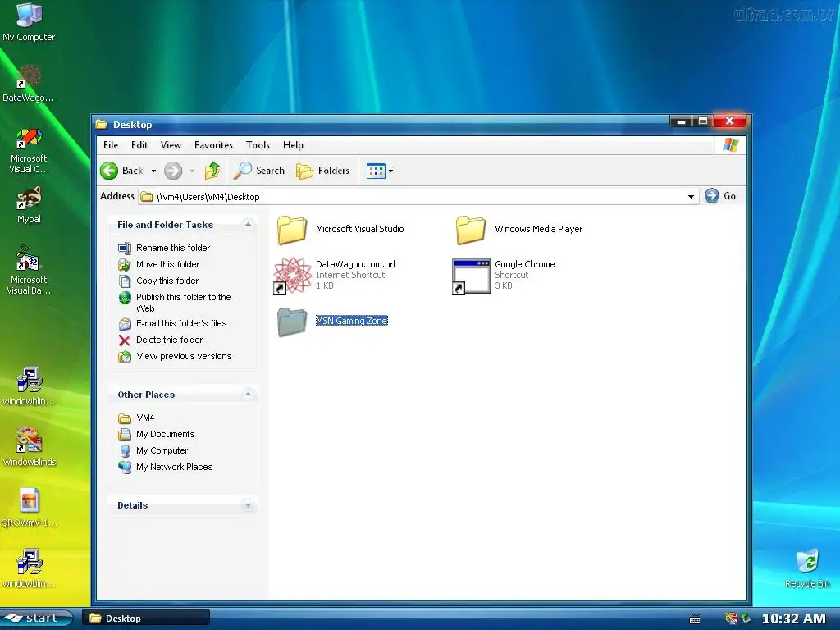This screenshot has height=630, width=840.
Task: Open the Recycle Bin
Action: (x=807, y=568)
